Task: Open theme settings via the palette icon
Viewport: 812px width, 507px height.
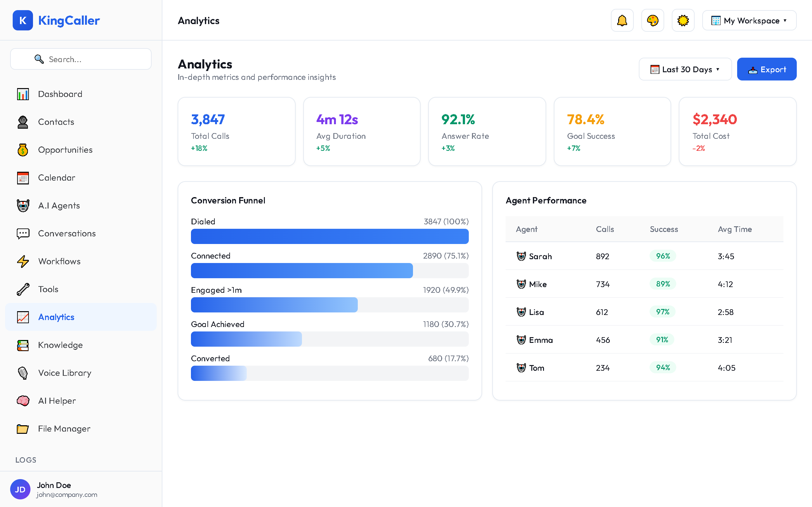Action: coord(652,20)
